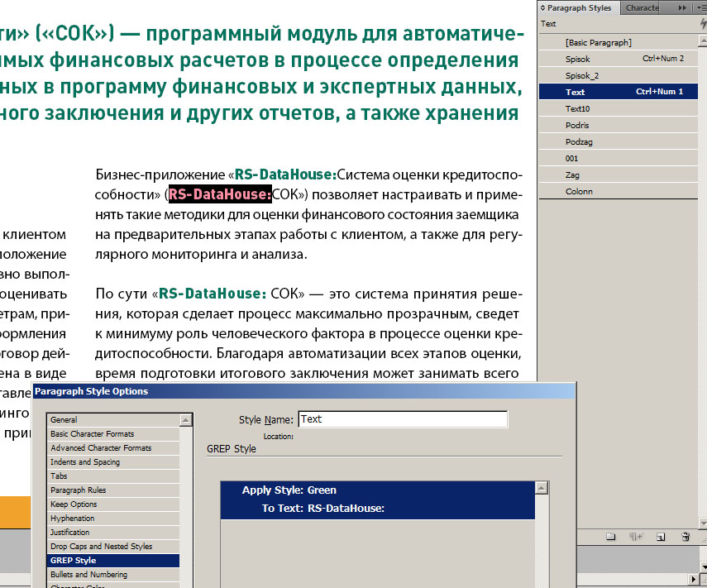This screenshot has height=588, width=707.
Task: Select GREP Style section in list
Action: [113, 561]
